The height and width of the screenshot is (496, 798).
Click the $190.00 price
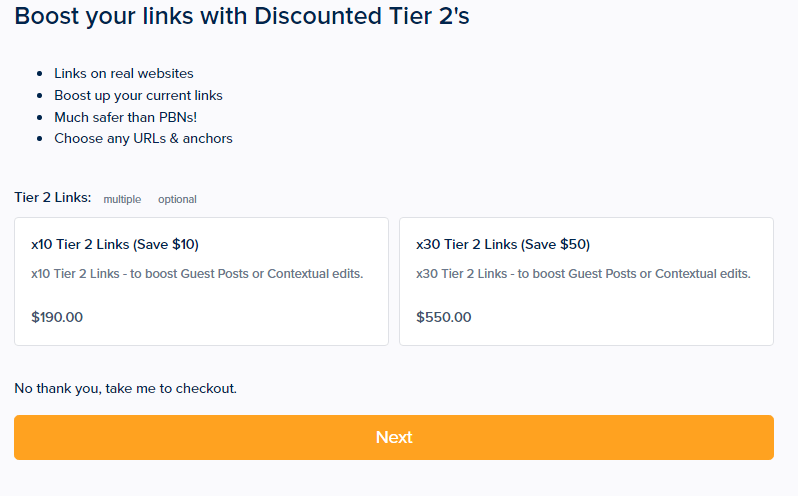click(57, 317)
